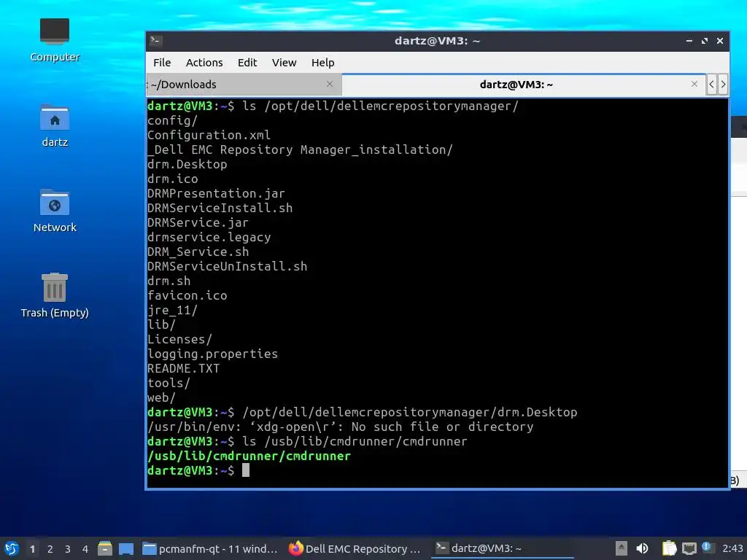Click the terminal window title bar text

click(438, 41)
